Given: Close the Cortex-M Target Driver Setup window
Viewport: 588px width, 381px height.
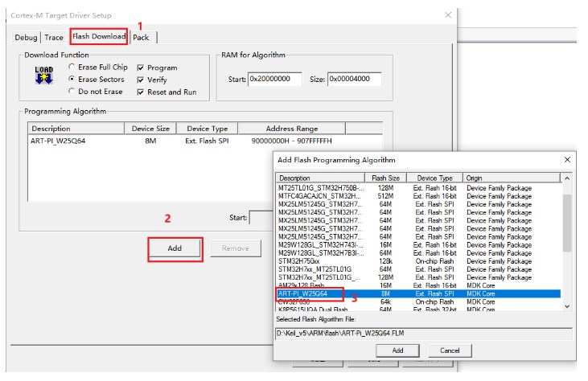Looking at the screenshot, I should tap(448, 15).
